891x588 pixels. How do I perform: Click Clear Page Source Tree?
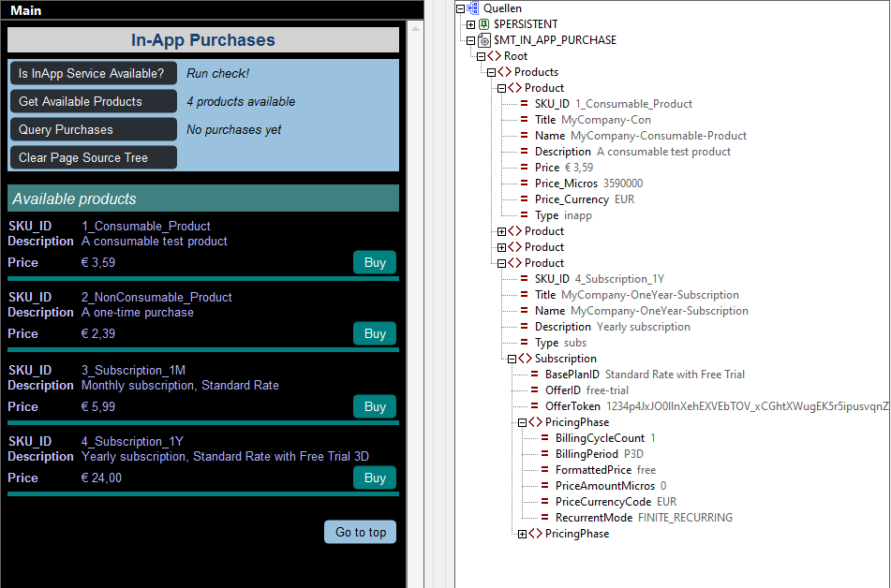[93, 157]
